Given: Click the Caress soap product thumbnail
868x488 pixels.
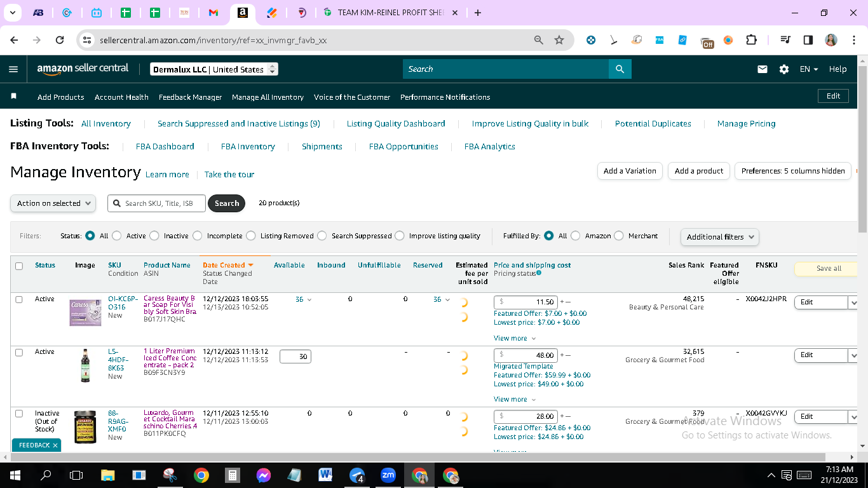Looking at the screenshot, I should (x=85, y=313).
